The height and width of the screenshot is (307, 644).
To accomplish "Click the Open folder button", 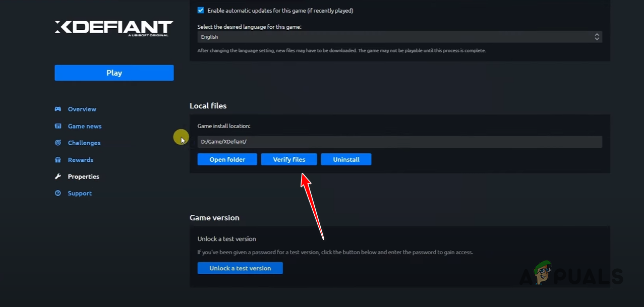I will click(227, 159).
